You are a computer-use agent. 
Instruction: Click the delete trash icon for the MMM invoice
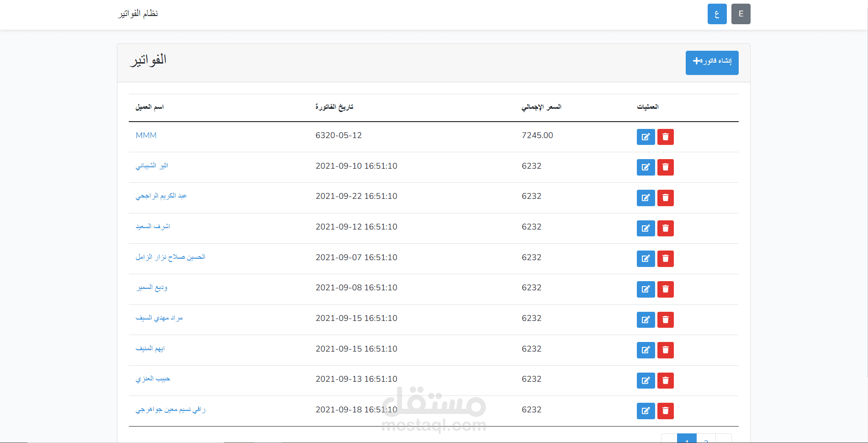666,137
